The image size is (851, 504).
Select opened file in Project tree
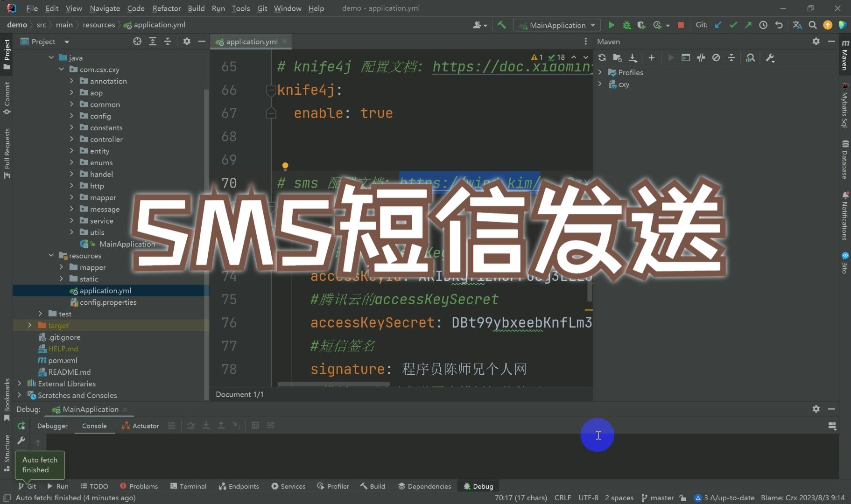[x=137, y=42]
